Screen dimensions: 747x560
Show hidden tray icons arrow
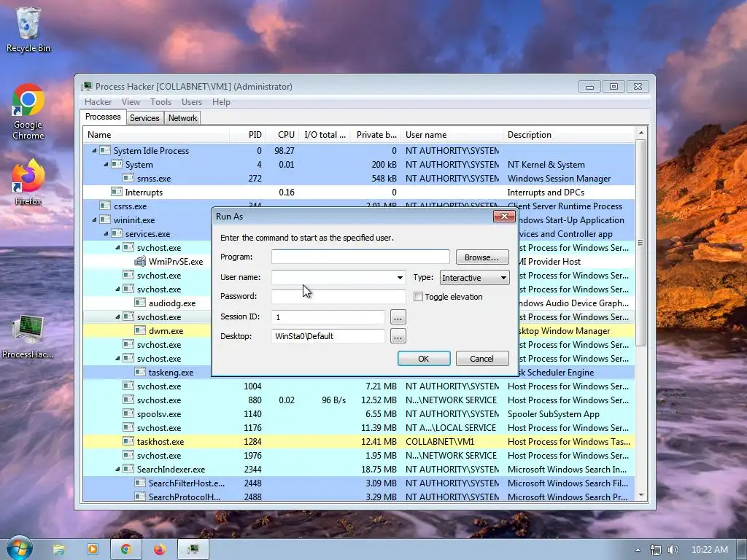(638, 550)
